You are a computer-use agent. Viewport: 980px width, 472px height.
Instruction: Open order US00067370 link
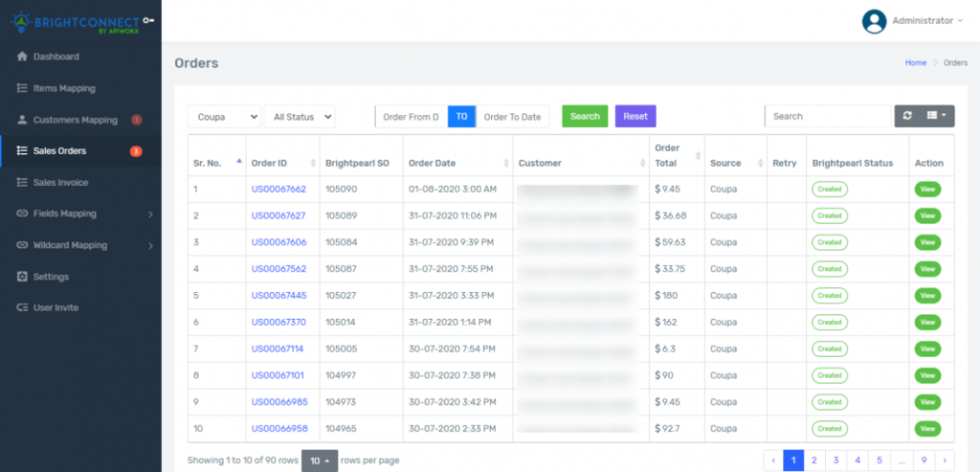pos(278,322)
